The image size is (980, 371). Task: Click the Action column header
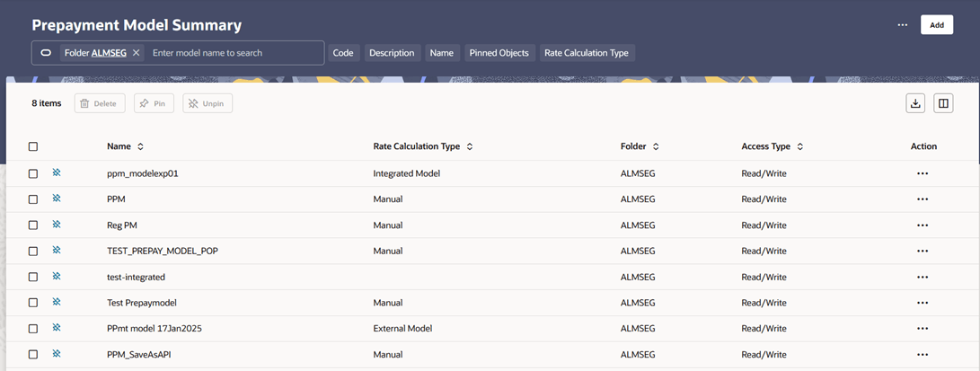point(923,146)
